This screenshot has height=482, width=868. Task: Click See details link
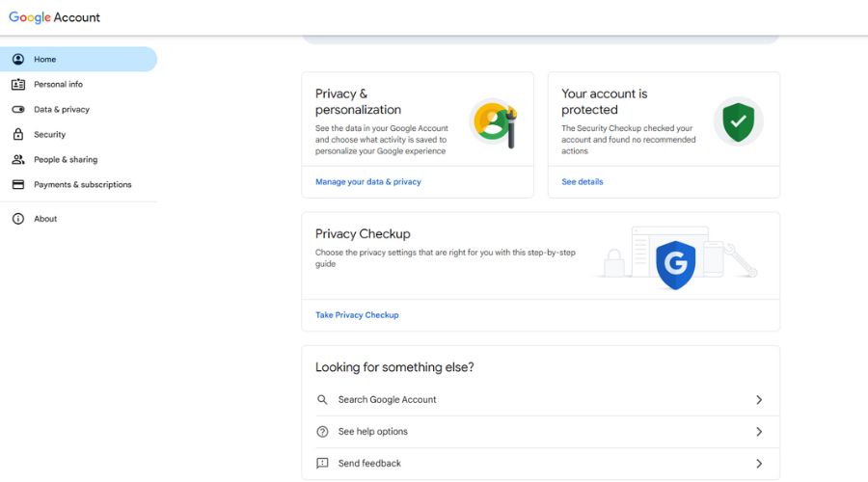coord(583,181)
